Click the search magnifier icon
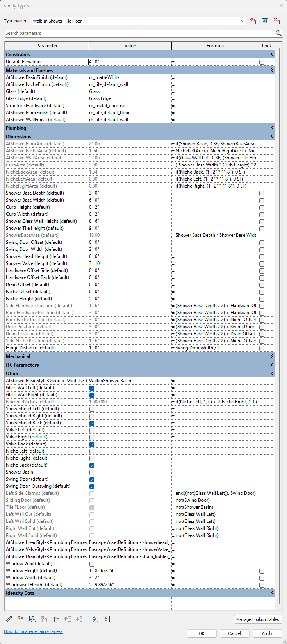 (279, 33)
